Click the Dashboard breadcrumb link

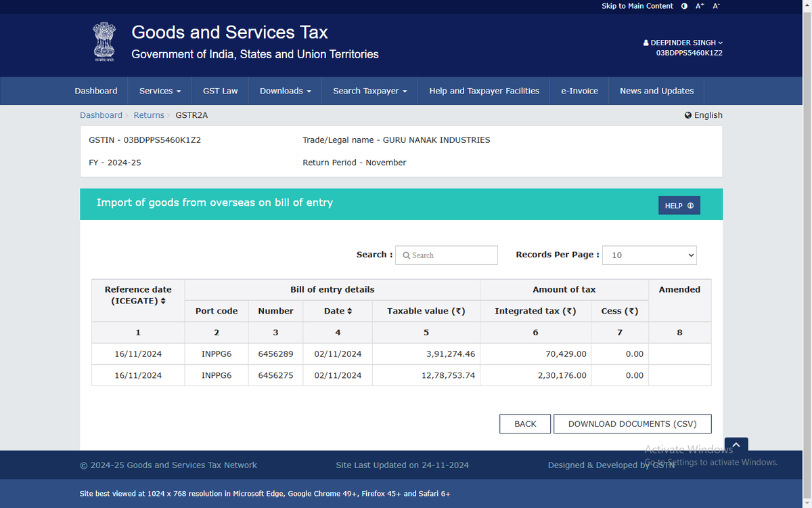pyautogui.click(x=101, y=115)
